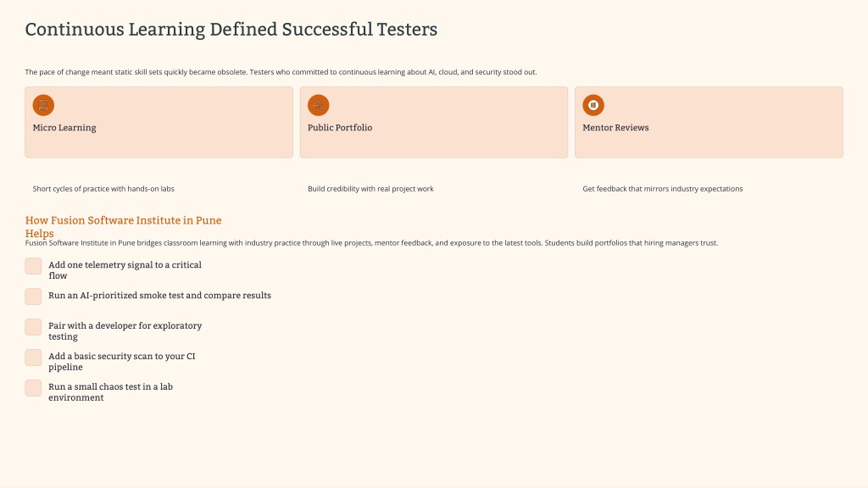
Task: Tick the AI-prioritized smoke test checkbox
Action: point(33,297)
